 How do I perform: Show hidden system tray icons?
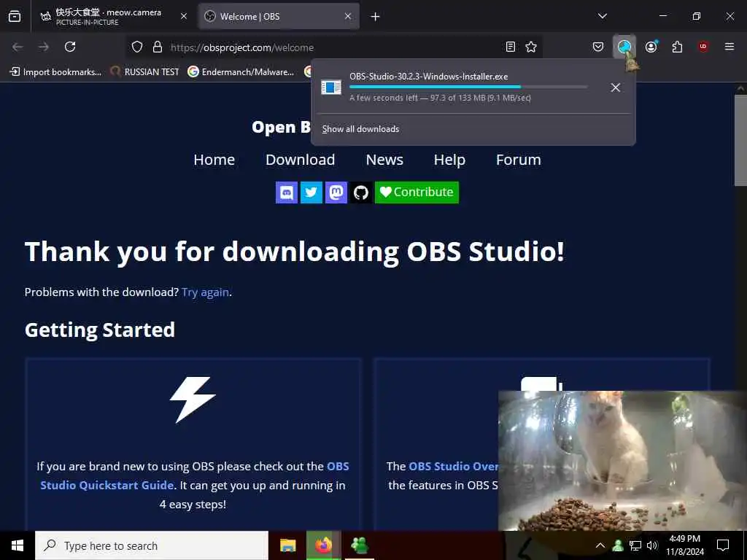point(600,545)
